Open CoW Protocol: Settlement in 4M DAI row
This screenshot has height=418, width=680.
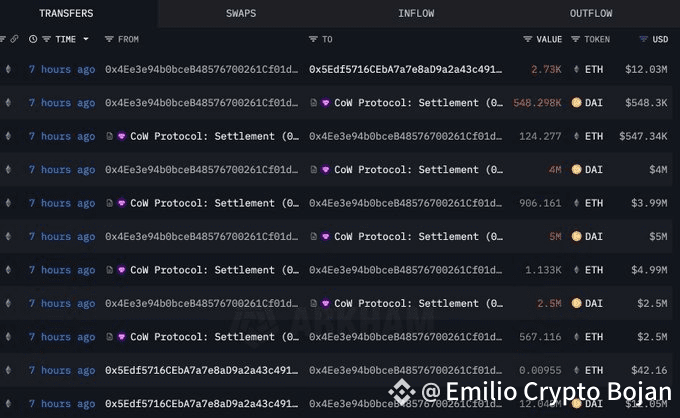click(x=418, y=170)
